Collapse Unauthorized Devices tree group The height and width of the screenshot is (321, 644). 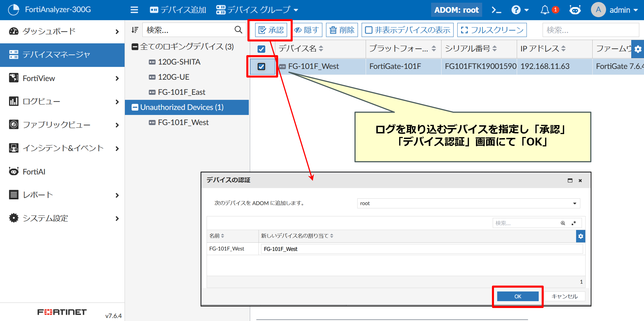[x=135, y=107]
